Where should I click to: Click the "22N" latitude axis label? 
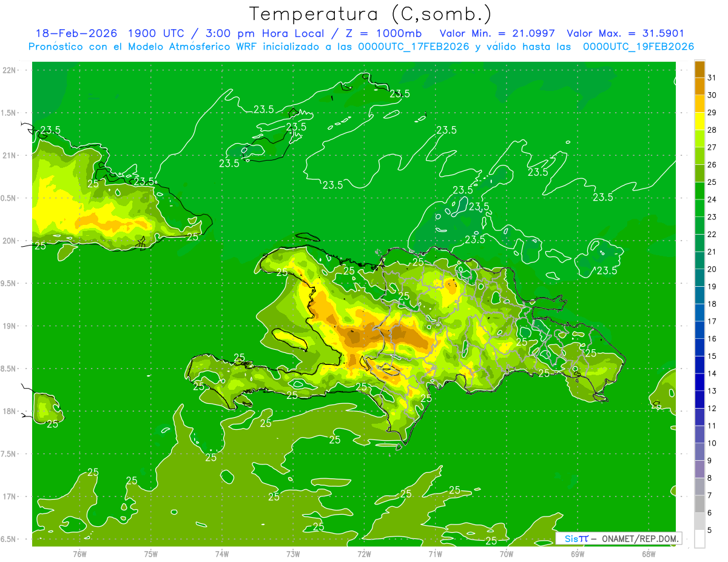click(x=10, y=70)
